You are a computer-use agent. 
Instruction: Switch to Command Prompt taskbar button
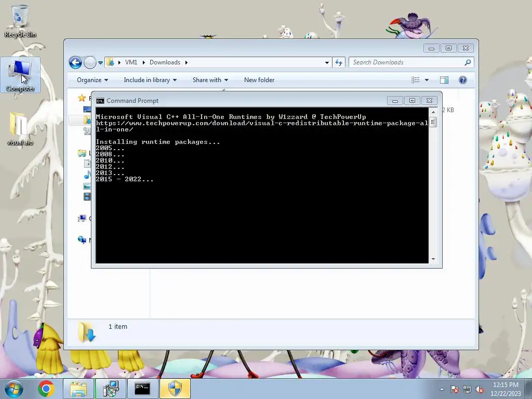tap(142, 389)
